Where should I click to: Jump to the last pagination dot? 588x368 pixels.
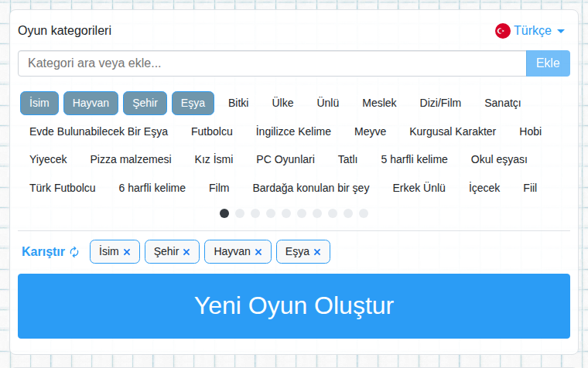click(x=364, y=213)
